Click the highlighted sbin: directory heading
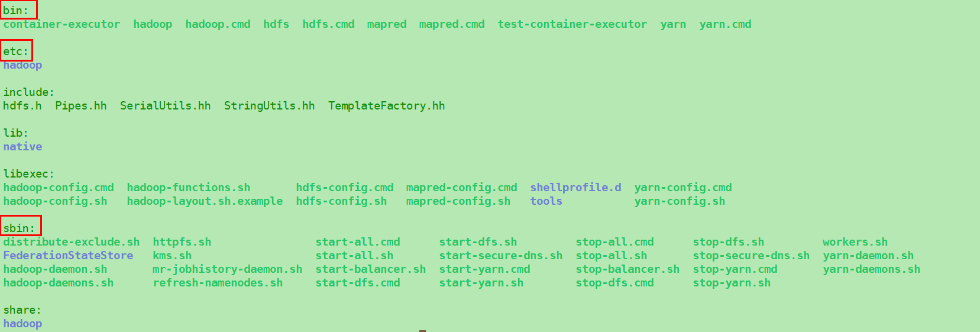980x332 pixels. tap(20, 228)
